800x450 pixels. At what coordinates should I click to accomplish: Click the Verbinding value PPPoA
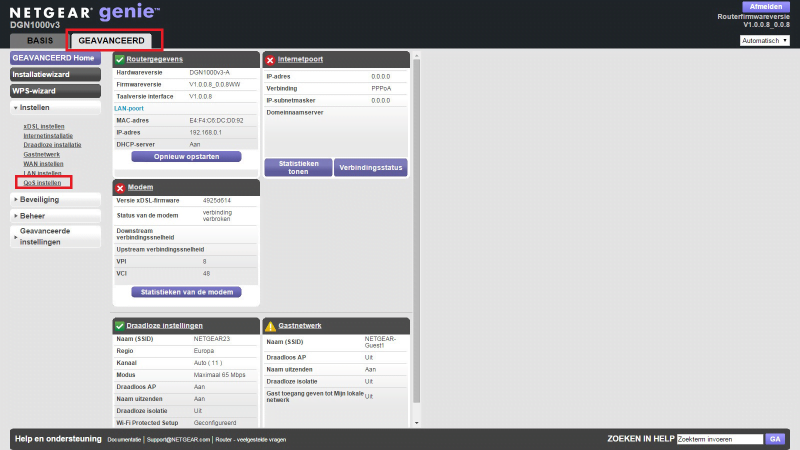tap(381, 89)
